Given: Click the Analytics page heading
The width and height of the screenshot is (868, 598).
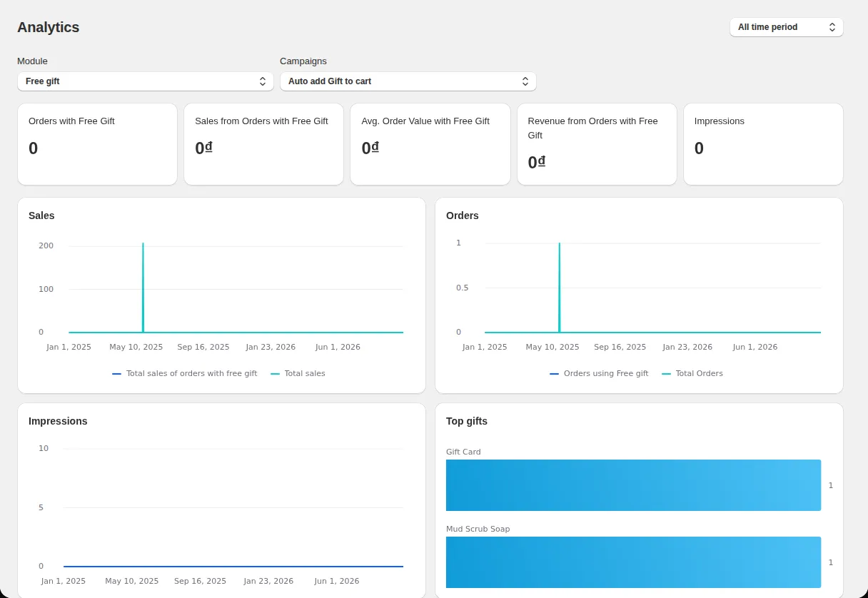Looking at the screenshot, I should click(49, 27).
